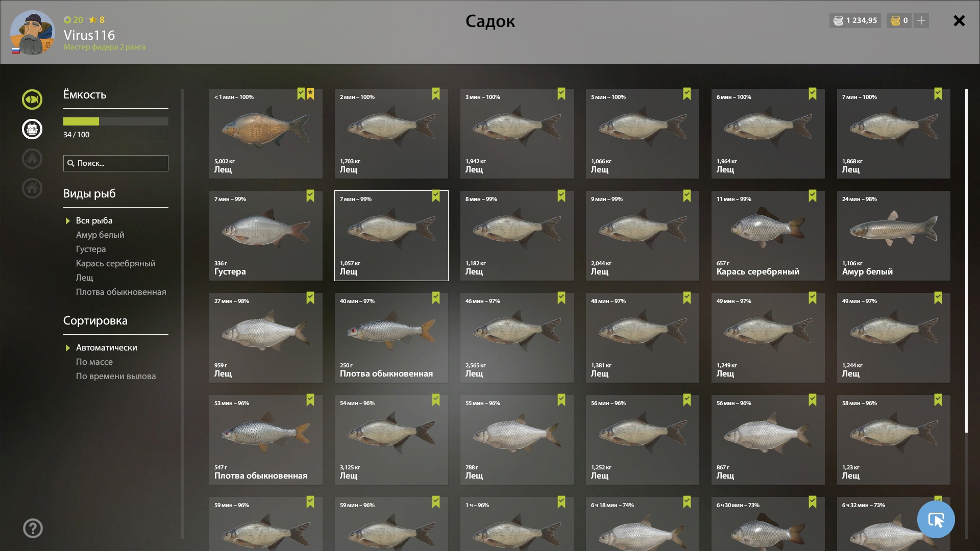Click rank text Мастер фидера 2 ранга
The width and height of the screenshot is (980, 551).
click(105, 47)
